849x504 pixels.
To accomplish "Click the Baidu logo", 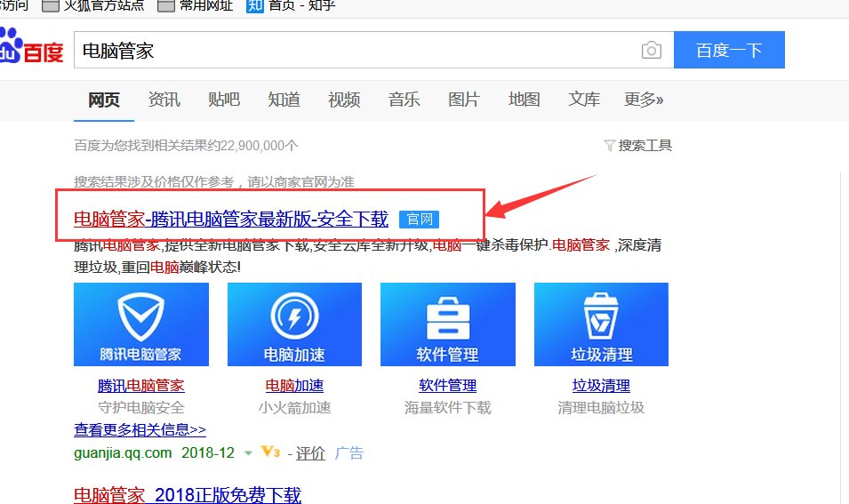I will pos(31,46).
